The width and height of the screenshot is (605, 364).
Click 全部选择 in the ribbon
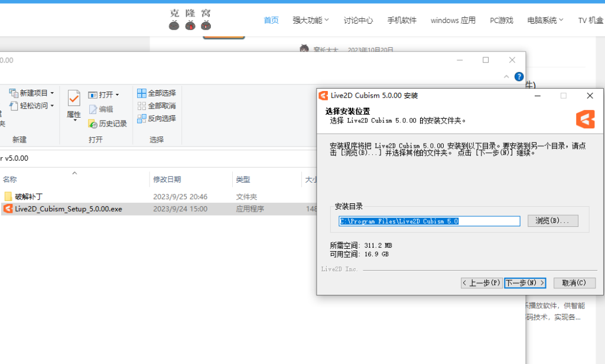[x=157, y=93]
